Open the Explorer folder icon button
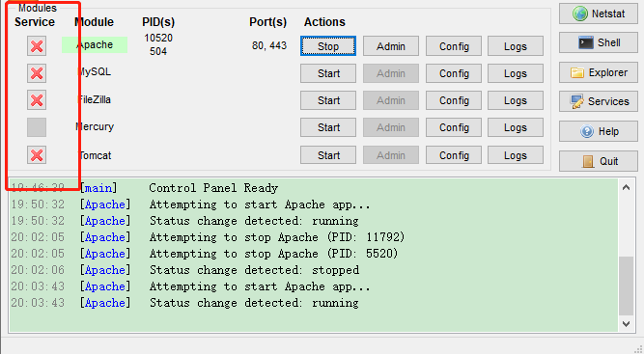The height and width of the screenshot is (354, 644). (599, 72)
